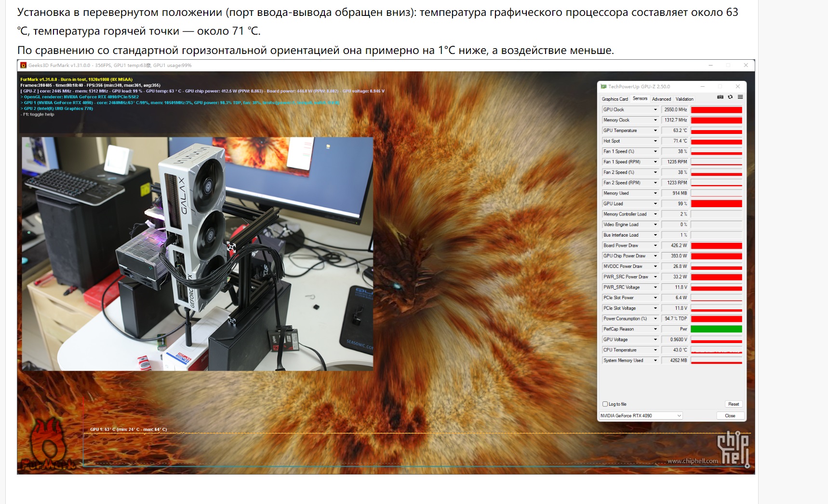828x504 pixels.
Task: Go to the Validation tab
Action: click(684, 99)
